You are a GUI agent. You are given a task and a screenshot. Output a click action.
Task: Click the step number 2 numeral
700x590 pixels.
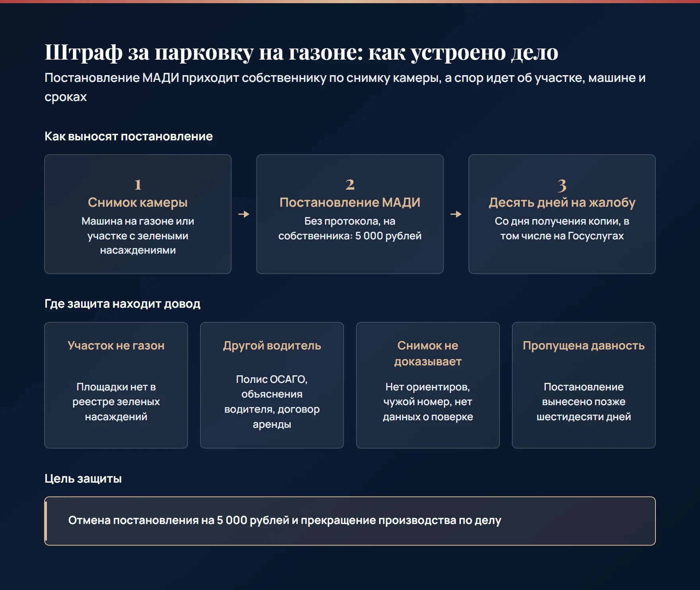point(350,184)
